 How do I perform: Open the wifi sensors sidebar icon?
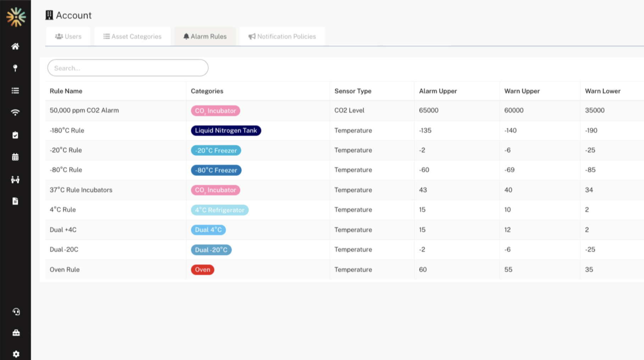(15, 113)
